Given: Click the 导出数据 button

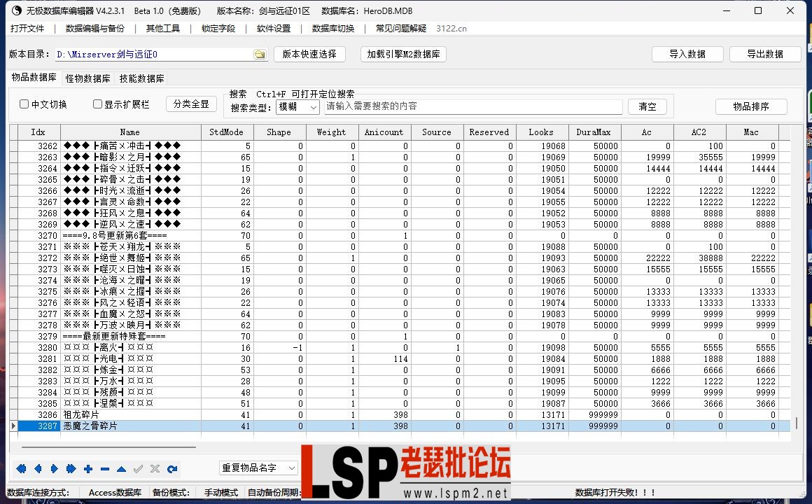Looking at the screenshot, I should point(765,54).
